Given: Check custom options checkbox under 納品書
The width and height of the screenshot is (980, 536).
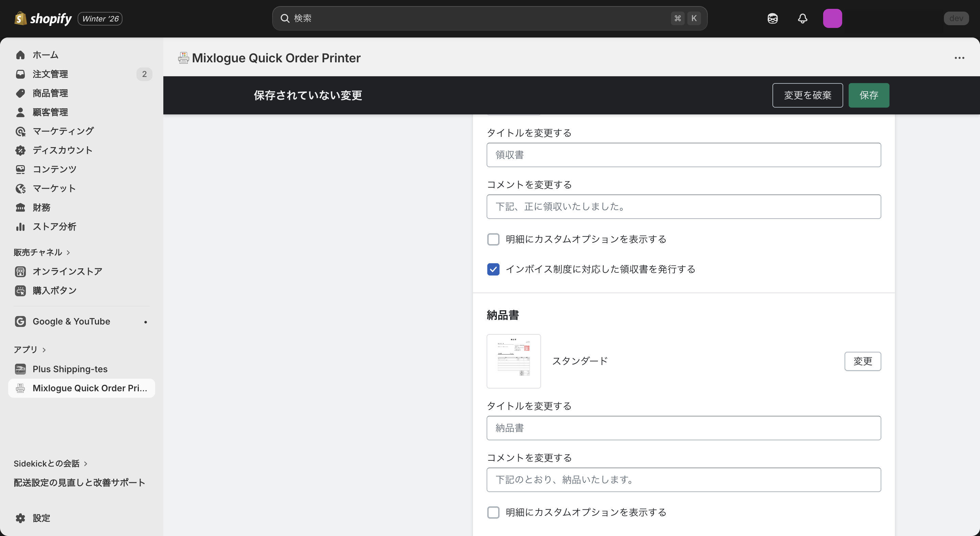Looking at the screenshot, I should coord(493,513).
